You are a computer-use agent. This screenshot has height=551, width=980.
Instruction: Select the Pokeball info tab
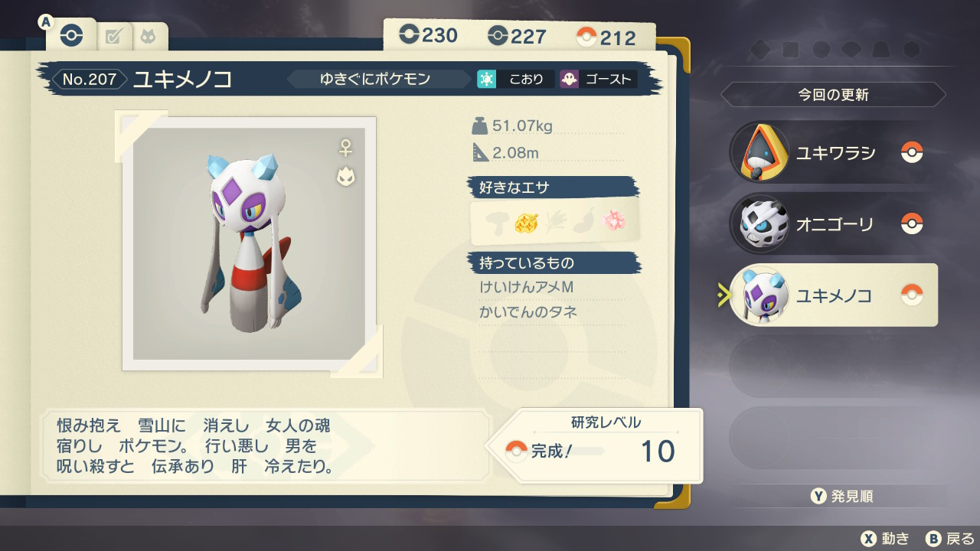pyautogui.click(x=71, y=35)
